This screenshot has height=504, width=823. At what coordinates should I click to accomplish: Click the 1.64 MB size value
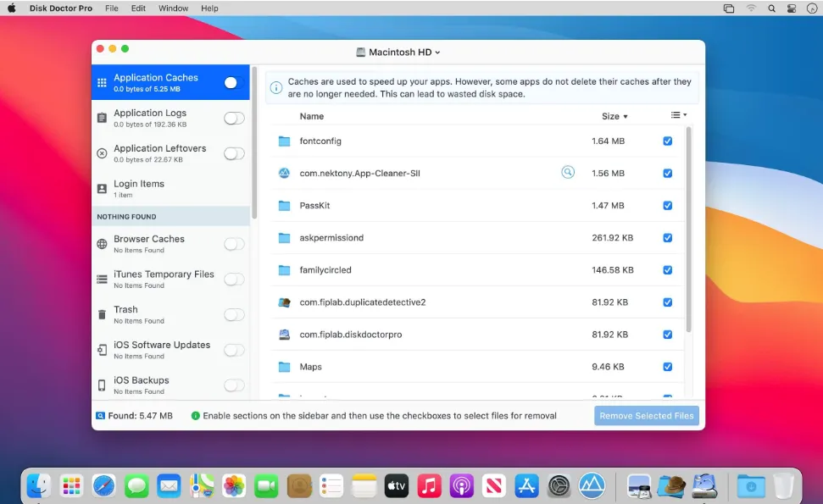pos(608,141)
